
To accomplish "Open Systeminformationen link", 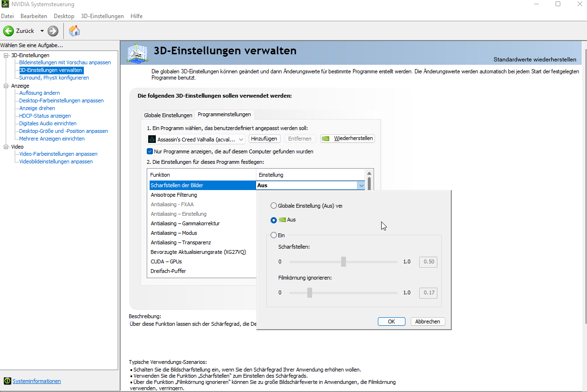I will (x=36, y=381).
